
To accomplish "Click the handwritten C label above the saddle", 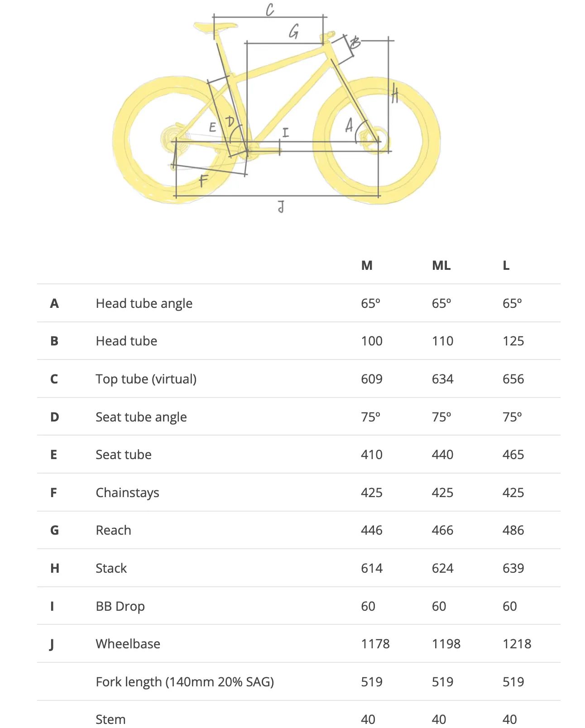I will (270, 10).
